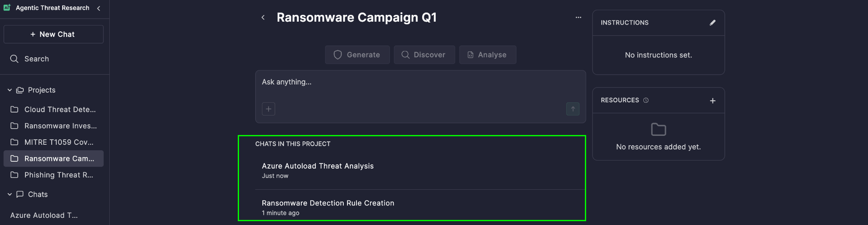This screenshot has height=225, width=868.
Task: Select the Discover mode button
Action: tap(424, 55)
